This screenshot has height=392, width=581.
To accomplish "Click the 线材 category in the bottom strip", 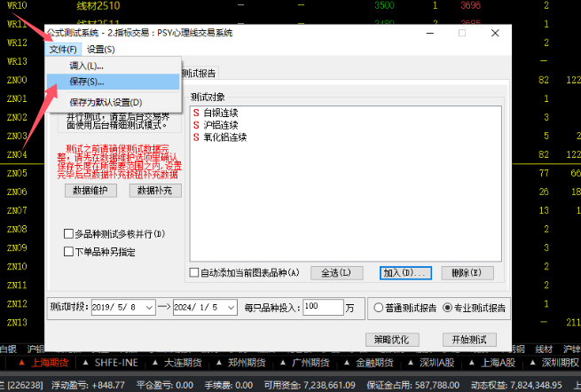I will tap(544, 349).
